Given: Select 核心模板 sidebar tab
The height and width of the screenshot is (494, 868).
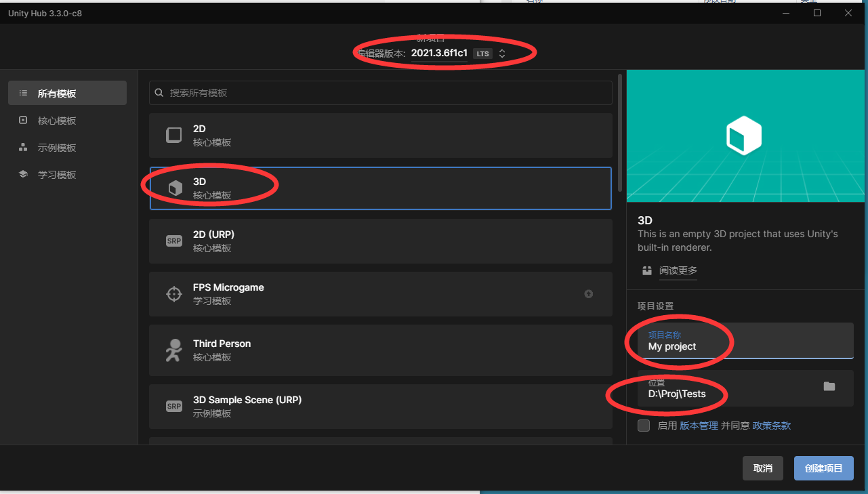Looking at the screenshot, I should pyautogui.click(x=67, y=120).
